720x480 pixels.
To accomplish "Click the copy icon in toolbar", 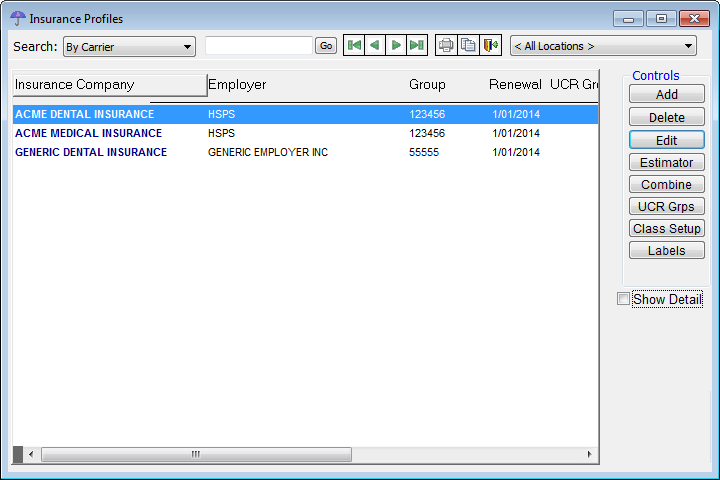I will [468, 46].
